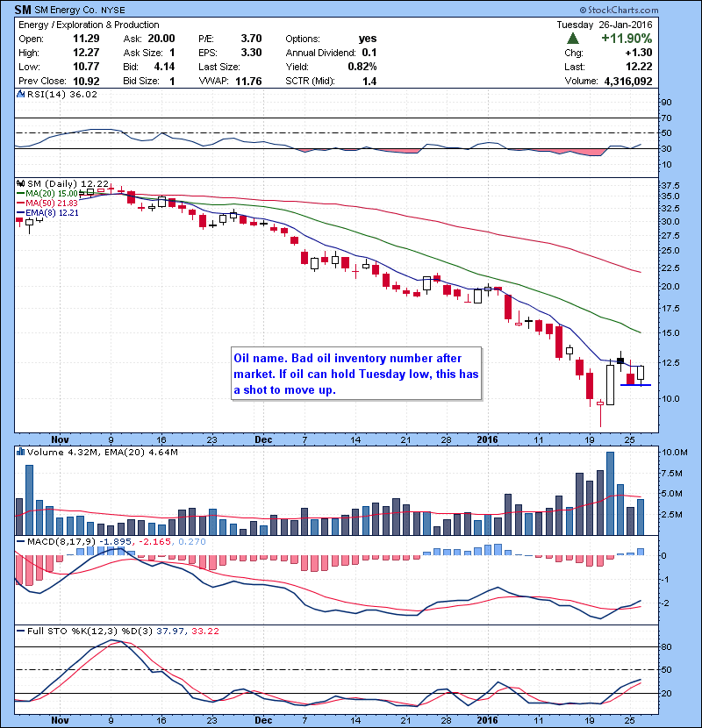Click the EPS value 3.30
The width and height of the screenshot is (702, 728).
click(x=251, y=53)
